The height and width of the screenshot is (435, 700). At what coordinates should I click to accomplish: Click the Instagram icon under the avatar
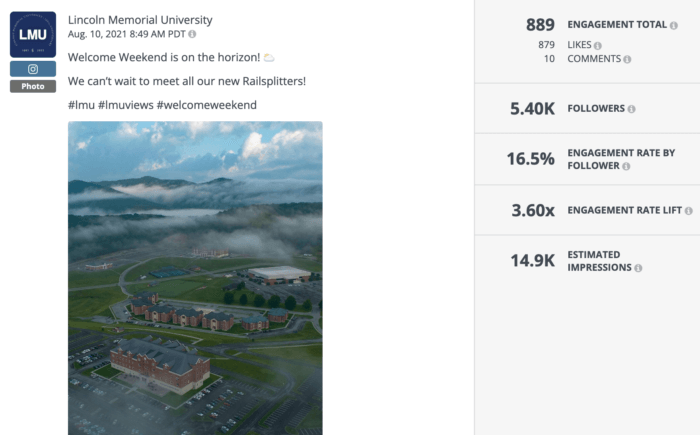[33, 69]
